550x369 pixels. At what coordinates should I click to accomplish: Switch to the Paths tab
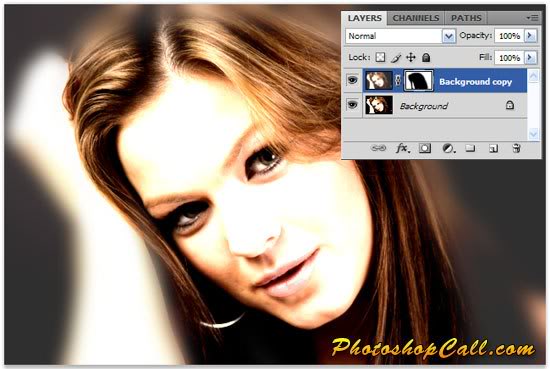(466, 18)
